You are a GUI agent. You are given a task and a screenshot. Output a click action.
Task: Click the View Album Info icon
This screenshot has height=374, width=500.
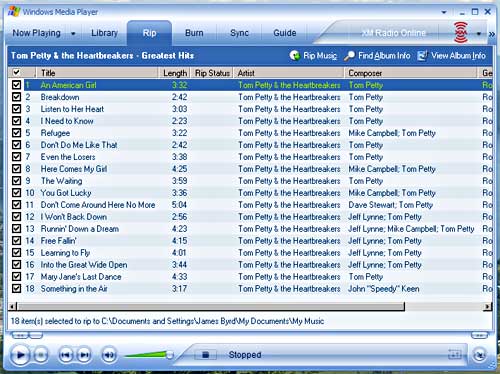(x=422, y=56)
